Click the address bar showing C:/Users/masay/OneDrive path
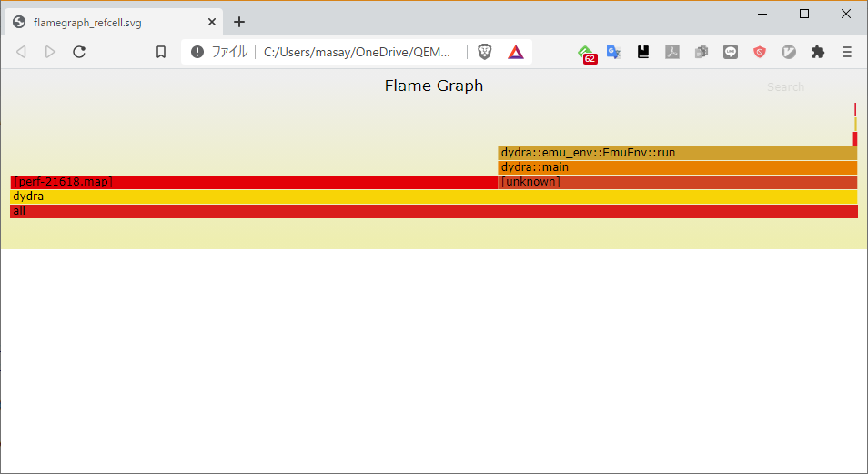 [357, 52]
